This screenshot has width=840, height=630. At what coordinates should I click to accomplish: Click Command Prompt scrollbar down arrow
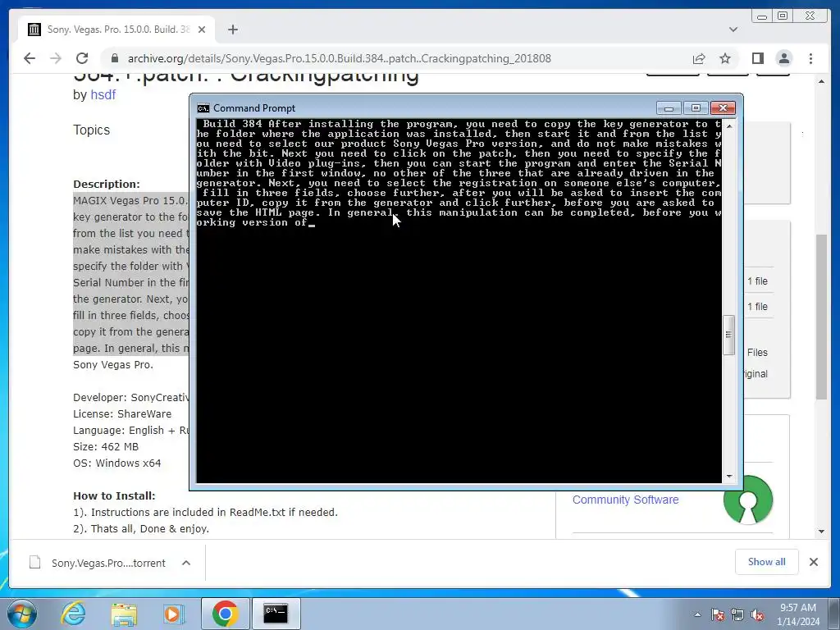click(x=729, y=477)
